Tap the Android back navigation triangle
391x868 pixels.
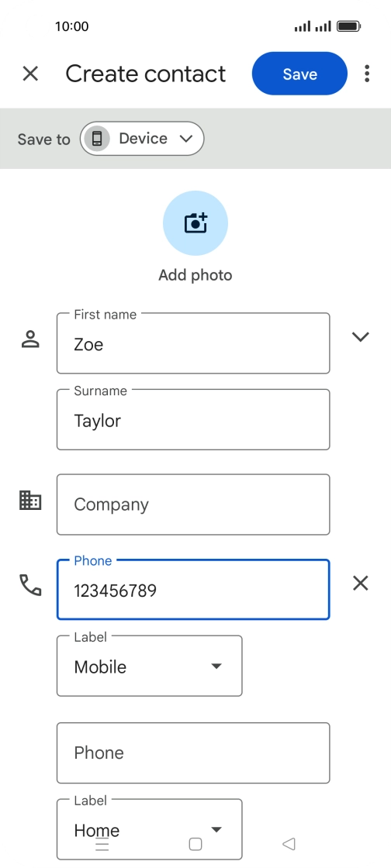click(x=289, y=844)
